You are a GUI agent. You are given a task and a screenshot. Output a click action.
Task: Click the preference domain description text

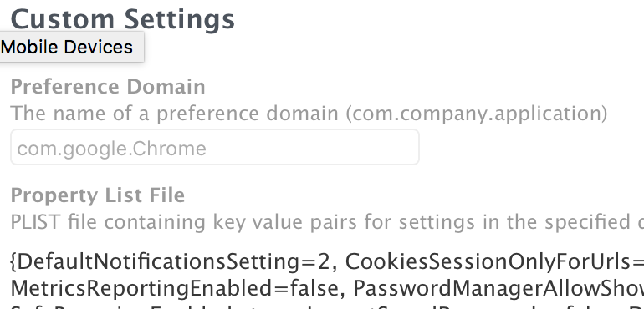[309, 114]
